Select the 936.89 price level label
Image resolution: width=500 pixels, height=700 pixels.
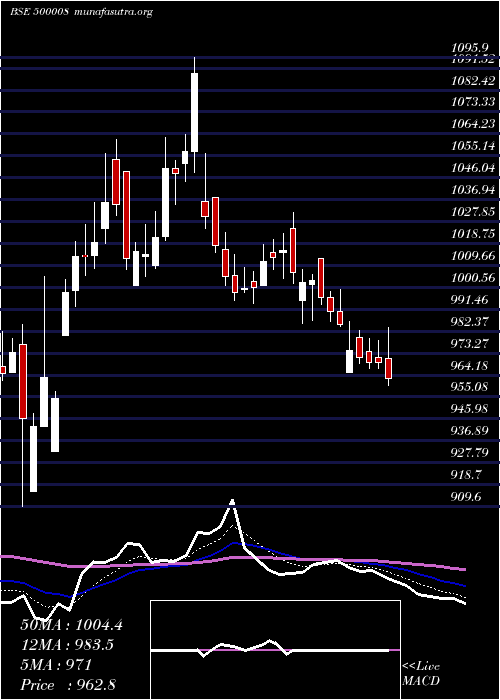pyautogui.click(x=470, y=431)
